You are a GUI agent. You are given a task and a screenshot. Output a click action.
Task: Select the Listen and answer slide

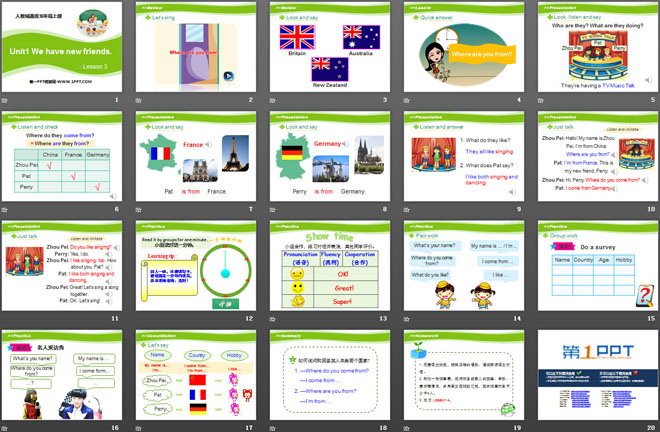click(464, 156)
